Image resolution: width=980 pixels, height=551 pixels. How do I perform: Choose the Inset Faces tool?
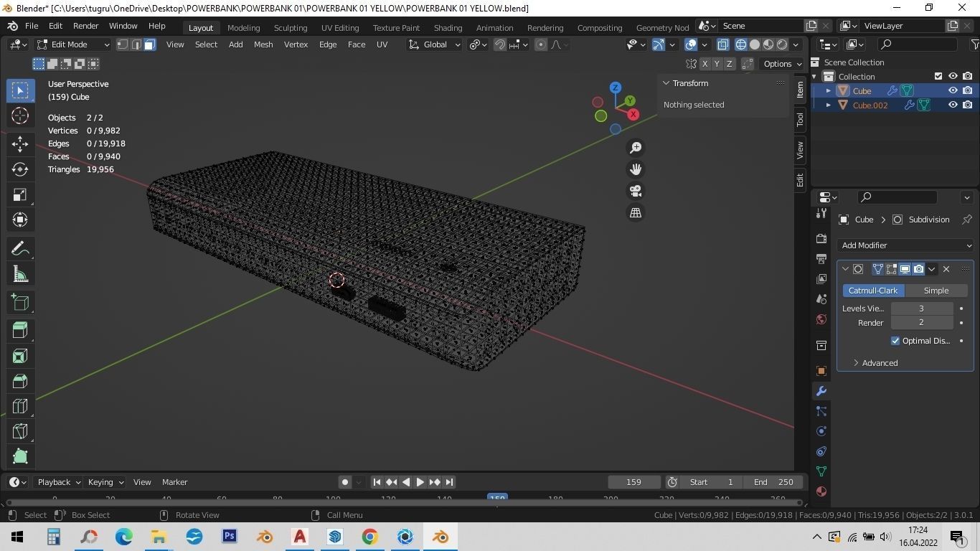(x=20, y=356)
